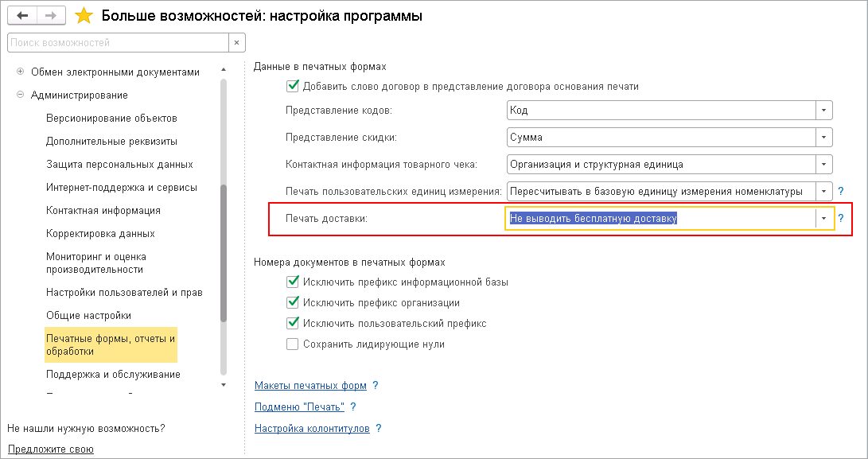868x459 pixels.
Task: Open Контактная информация settings section
Action: click(x=103, y=211)
